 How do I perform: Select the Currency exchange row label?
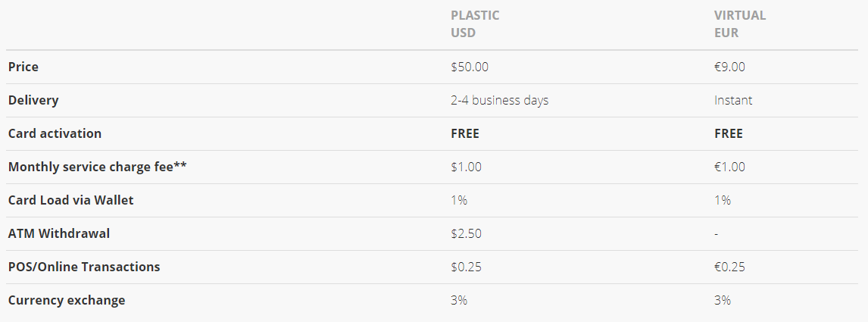click(x=67, y=301)
